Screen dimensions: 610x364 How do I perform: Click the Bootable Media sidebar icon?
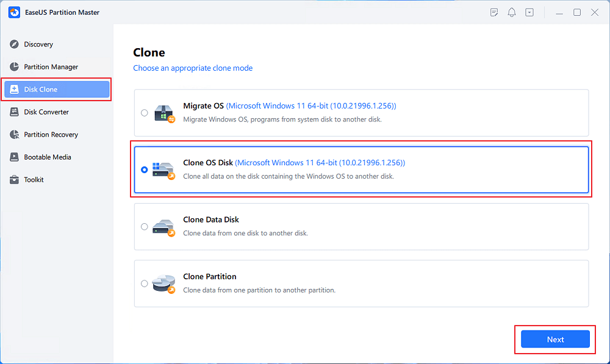tap(15, 157)
